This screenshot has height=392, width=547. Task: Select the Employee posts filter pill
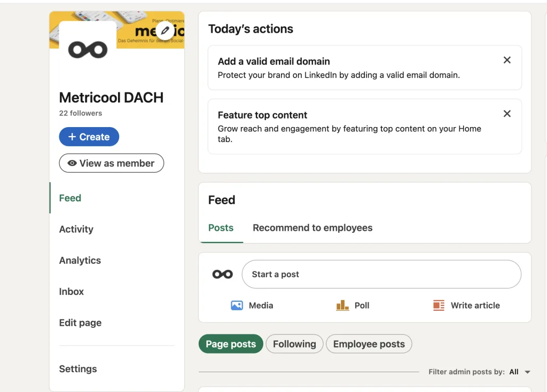[x=369, y=344]
